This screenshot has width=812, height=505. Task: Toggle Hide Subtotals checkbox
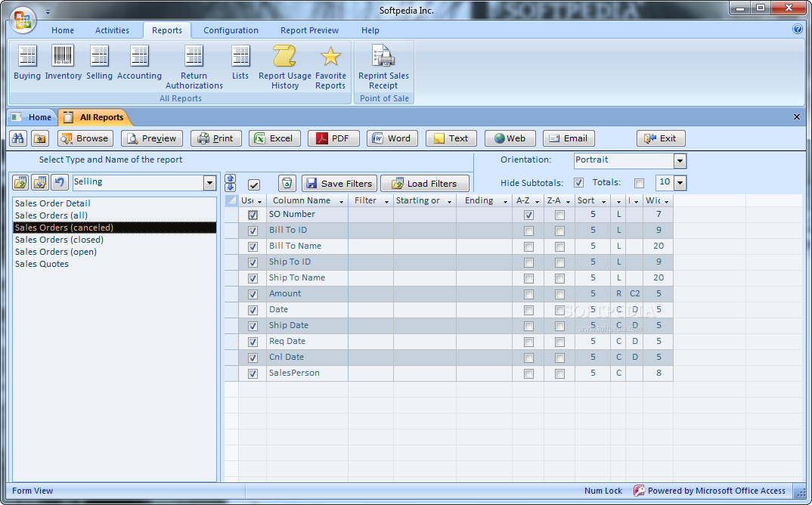click(579, 183)
